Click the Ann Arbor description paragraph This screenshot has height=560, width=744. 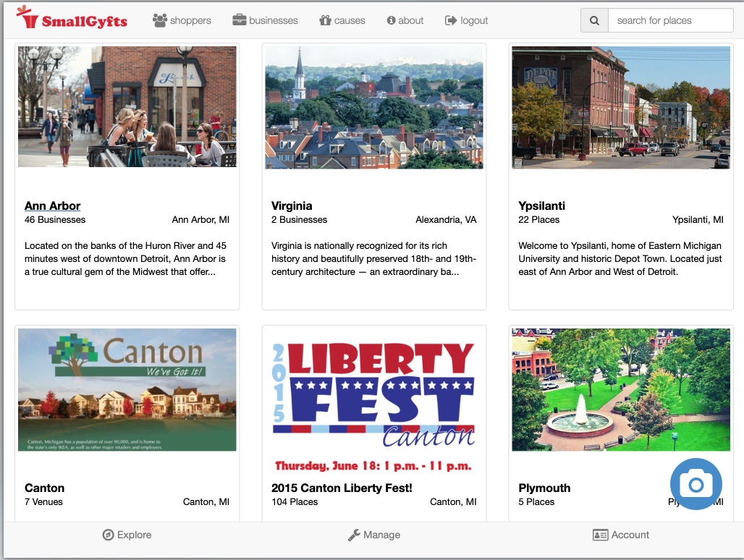(x=126, y=258)
